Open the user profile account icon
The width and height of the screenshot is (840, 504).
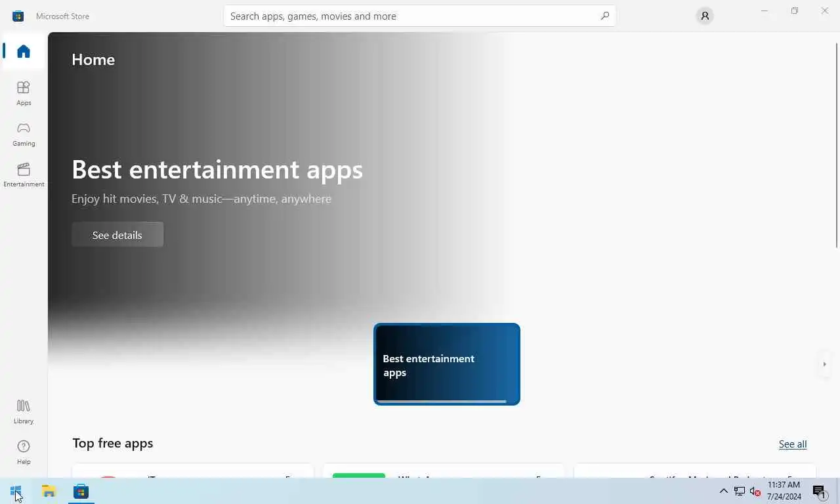[705, 16]
